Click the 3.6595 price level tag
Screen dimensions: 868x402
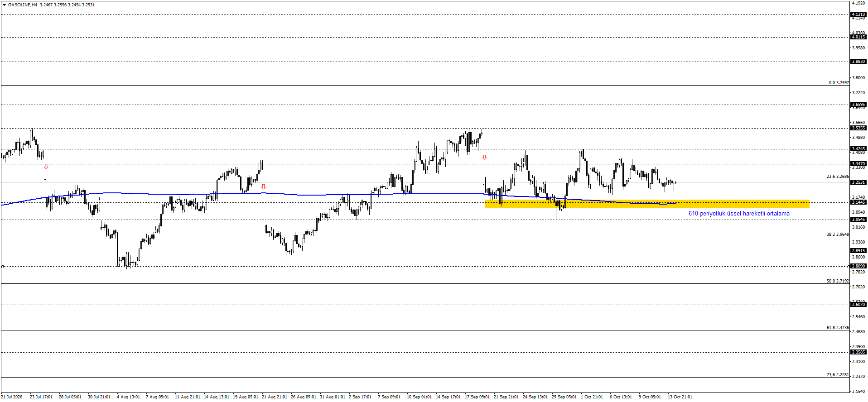[x=858, y=105]
